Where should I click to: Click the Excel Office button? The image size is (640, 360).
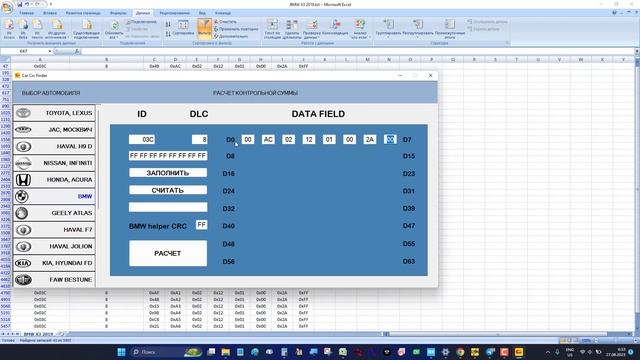7,7
